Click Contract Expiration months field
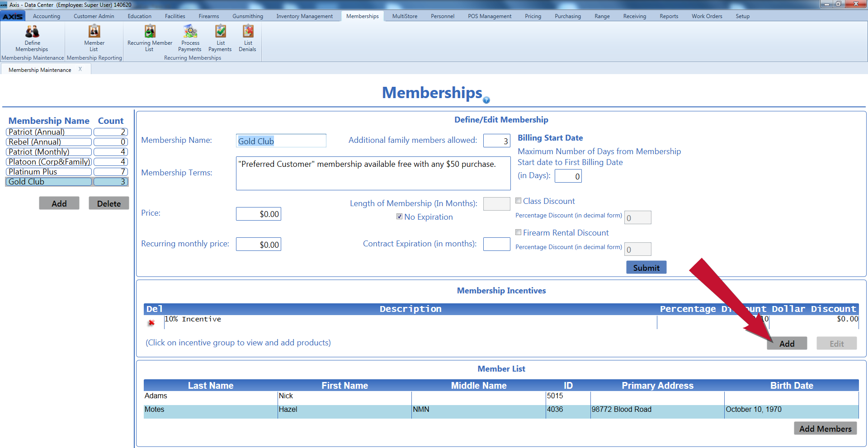Screen dimensions: 868x448 (497, 244)
